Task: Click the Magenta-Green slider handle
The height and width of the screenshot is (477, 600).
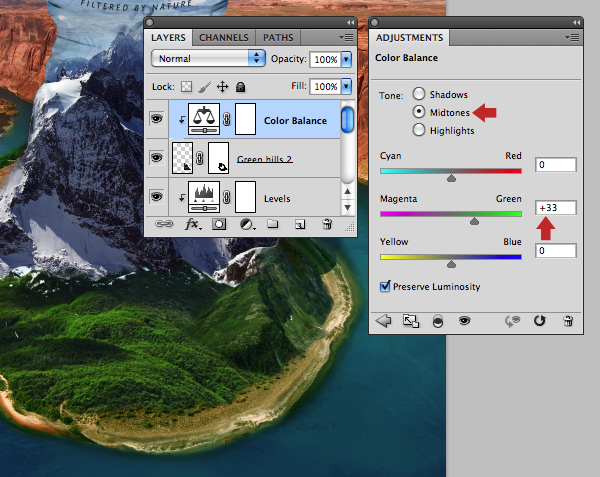Action: pyautogui.click(x=474, y=221)
